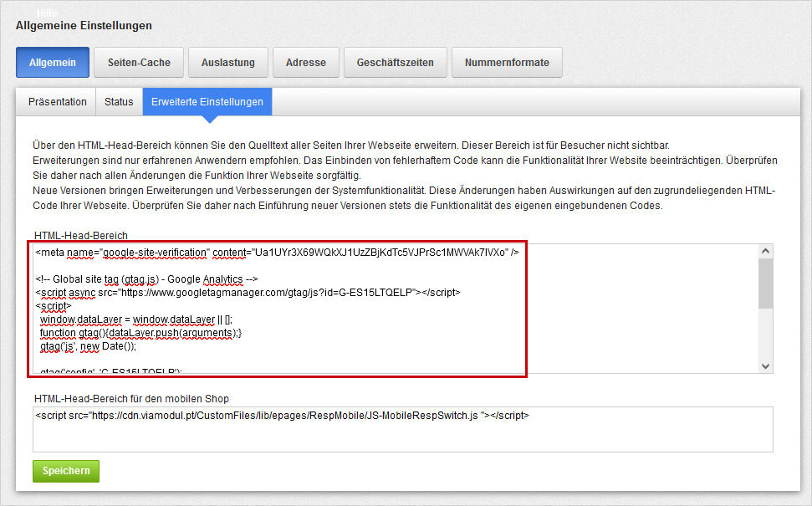
Task: Click the 'HTML-Head-Bereich für den mobilen Shop' label
Action: [131, 399]
